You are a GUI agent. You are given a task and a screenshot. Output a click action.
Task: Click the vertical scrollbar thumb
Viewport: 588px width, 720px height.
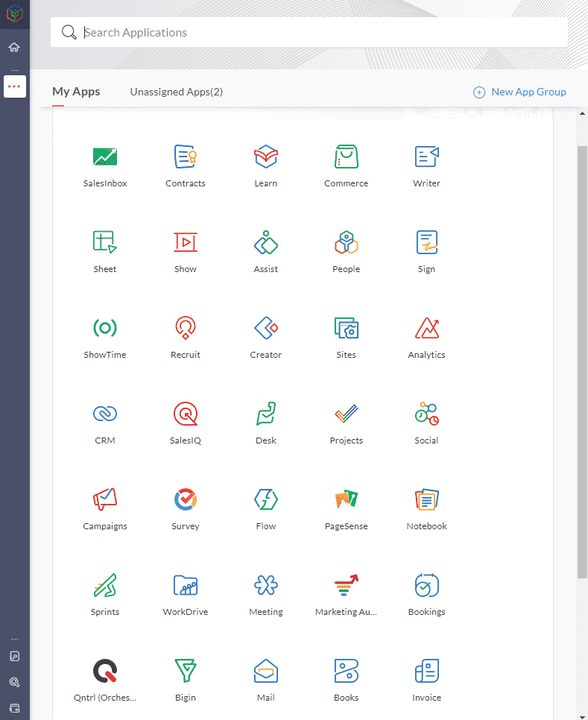(x=582, y=361)
